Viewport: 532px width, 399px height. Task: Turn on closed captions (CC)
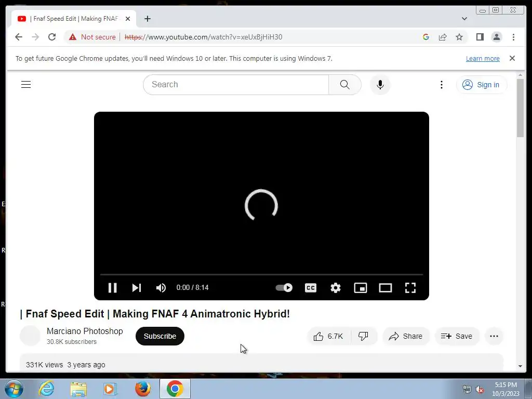point(311,288)
